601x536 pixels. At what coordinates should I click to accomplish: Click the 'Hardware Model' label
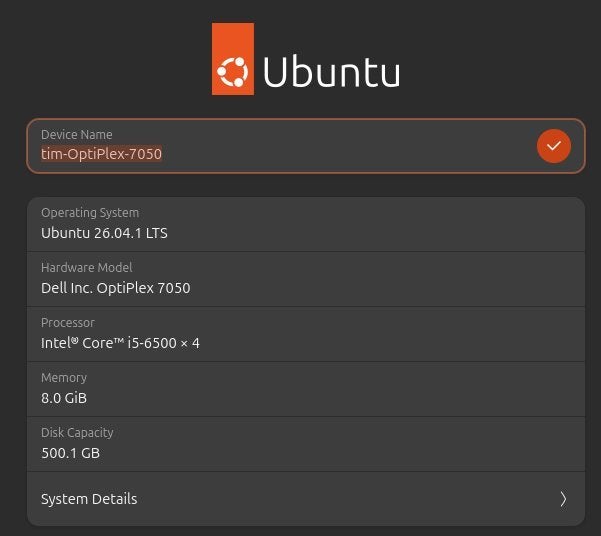point(87,267)
